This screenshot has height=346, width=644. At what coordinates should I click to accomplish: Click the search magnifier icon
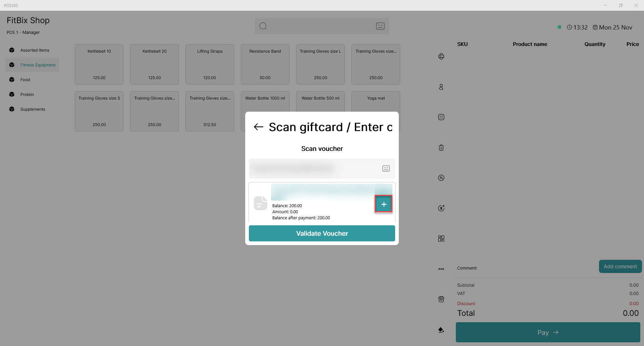click(x=263, y=26)
